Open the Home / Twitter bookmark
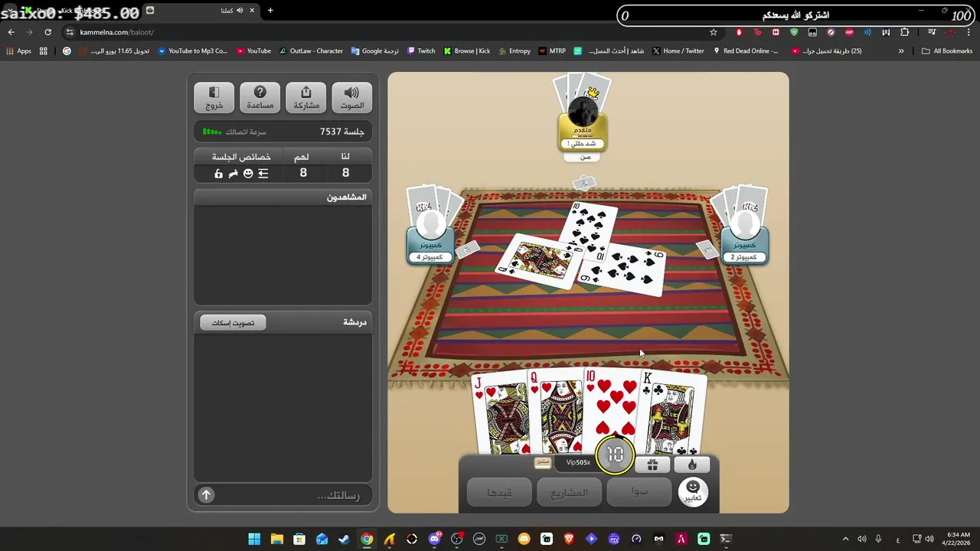This screenshot has width=980, height=551. (678, 51)
